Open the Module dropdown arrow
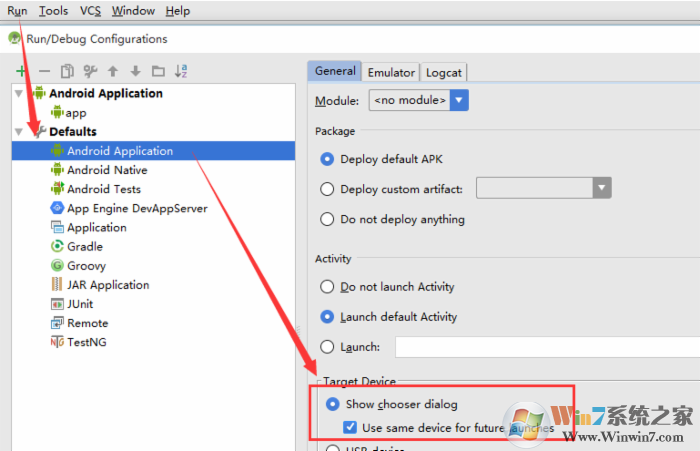Image resolution: width=700 pixels, height=451 pixels. tap(459, 100)
